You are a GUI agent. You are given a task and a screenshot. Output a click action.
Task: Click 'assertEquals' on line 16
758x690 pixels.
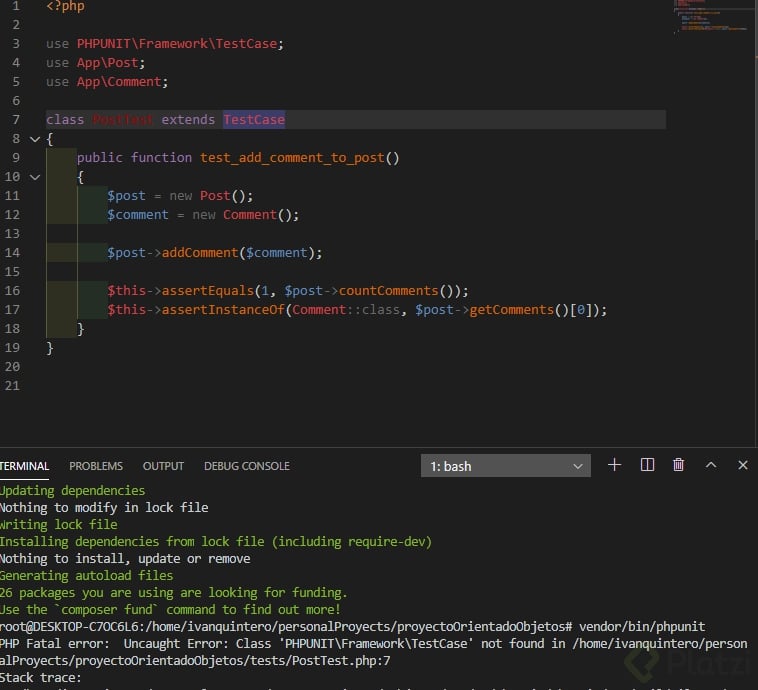[207, 291]
